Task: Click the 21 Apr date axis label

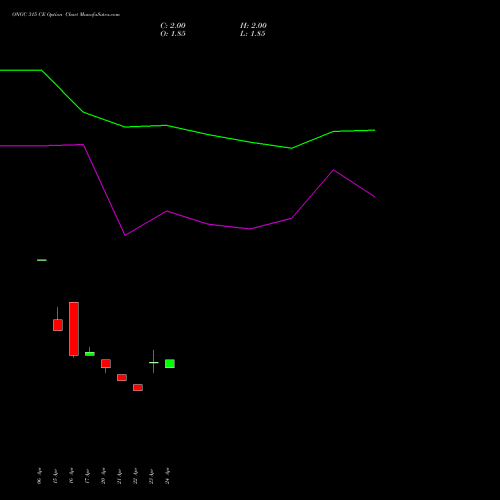Action: tap(119, 476)
